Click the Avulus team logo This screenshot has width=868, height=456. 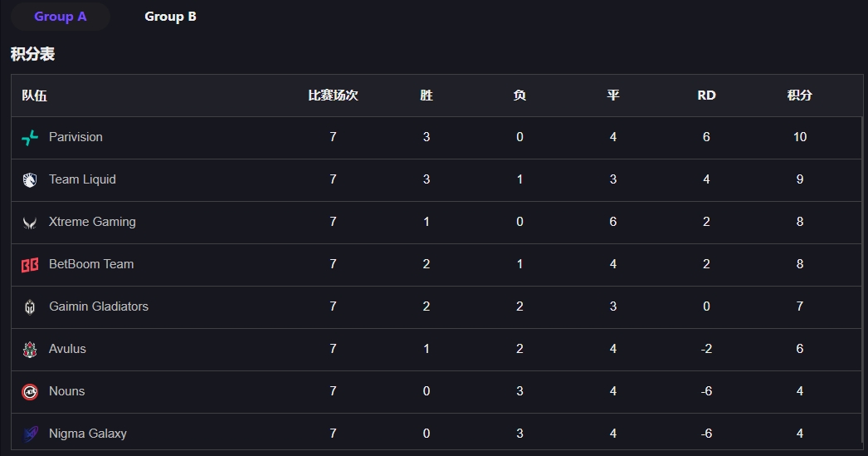click(x=30, y=349)
